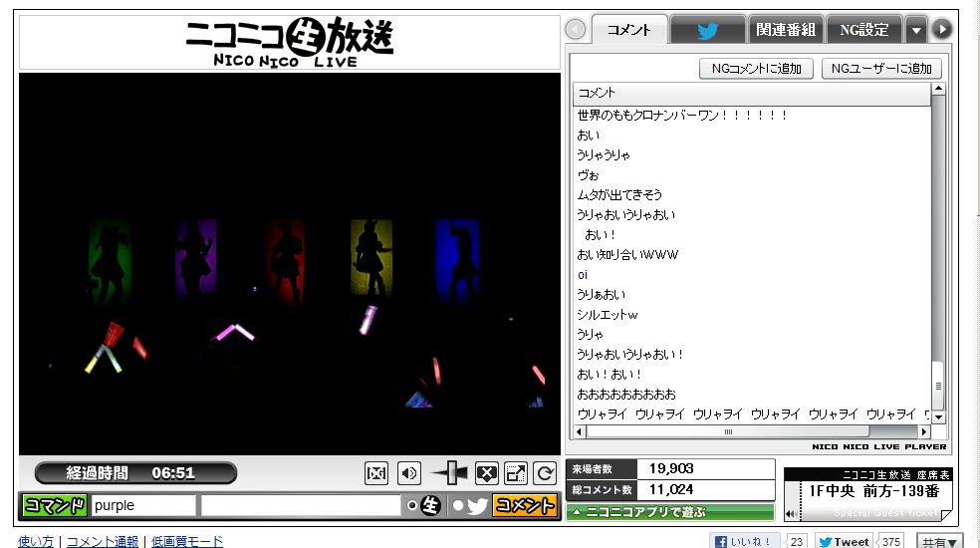The image size is (980, 548).
Task: Click the orange コメント submit button
Action: pos(525,505)
